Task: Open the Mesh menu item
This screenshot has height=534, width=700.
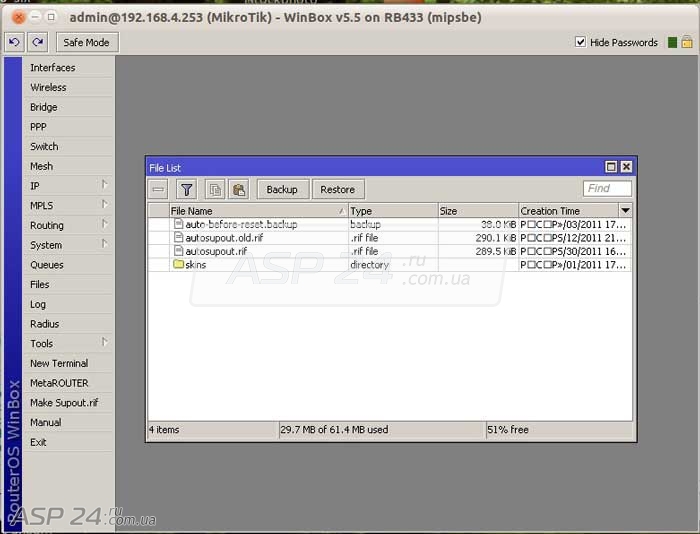Action: point(69,166)
